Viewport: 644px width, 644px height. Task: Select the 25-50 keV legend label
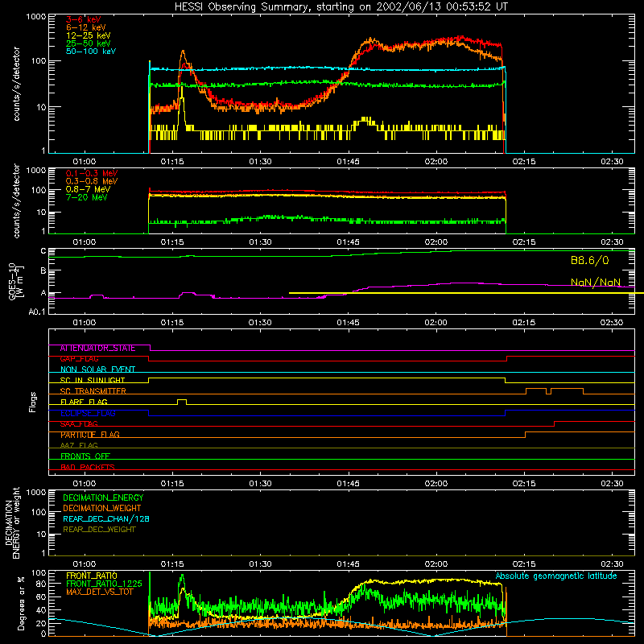(89, 43)
